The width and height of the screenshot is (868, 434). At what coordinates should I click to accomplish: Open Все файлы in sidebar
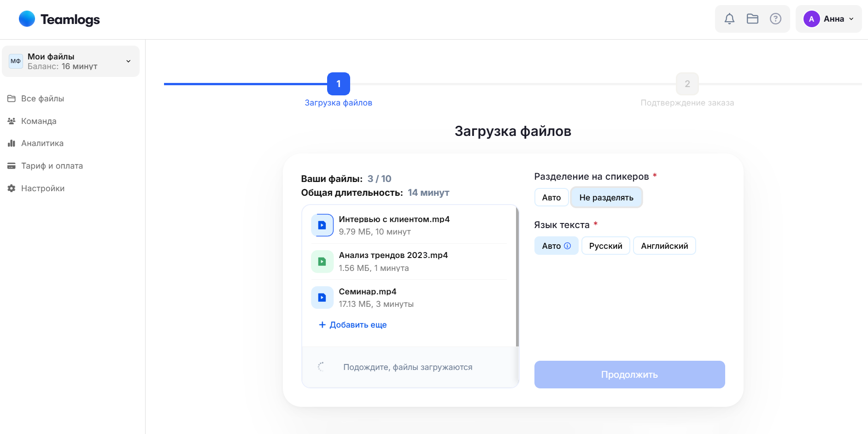point(42,99)
